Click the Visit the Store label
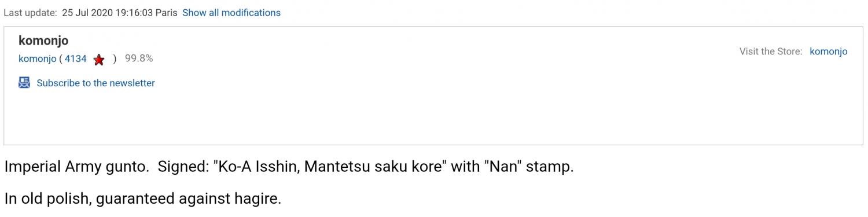Viewport: 868px width, 217px height. coord(771,52)
